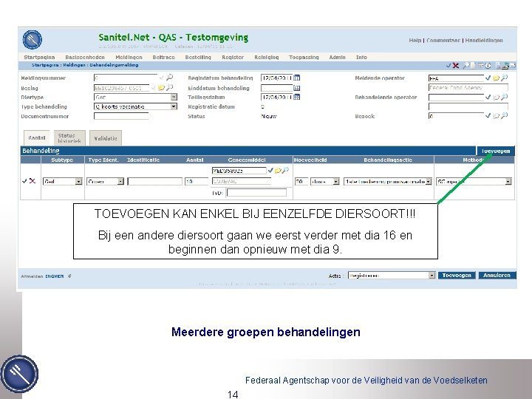Click the Identificatie input in the treatment row
Screen dimensions: 532x399
154,182
